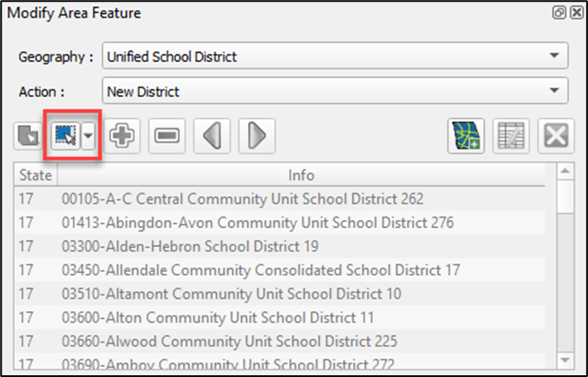
Task: Select A-C Central Community Unit School District 262
Action: pyautogui.click(x=242, y=198)
